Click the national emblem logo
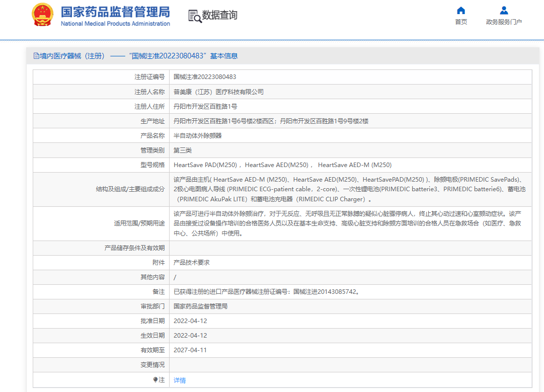 click(43, 15)
